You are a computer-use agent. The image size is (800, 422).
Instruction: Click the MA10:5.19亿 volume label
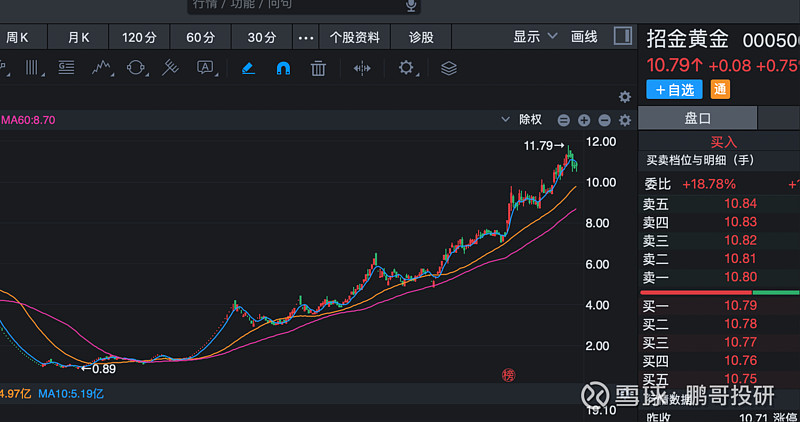pyautogui.click(x=71, y=394)
